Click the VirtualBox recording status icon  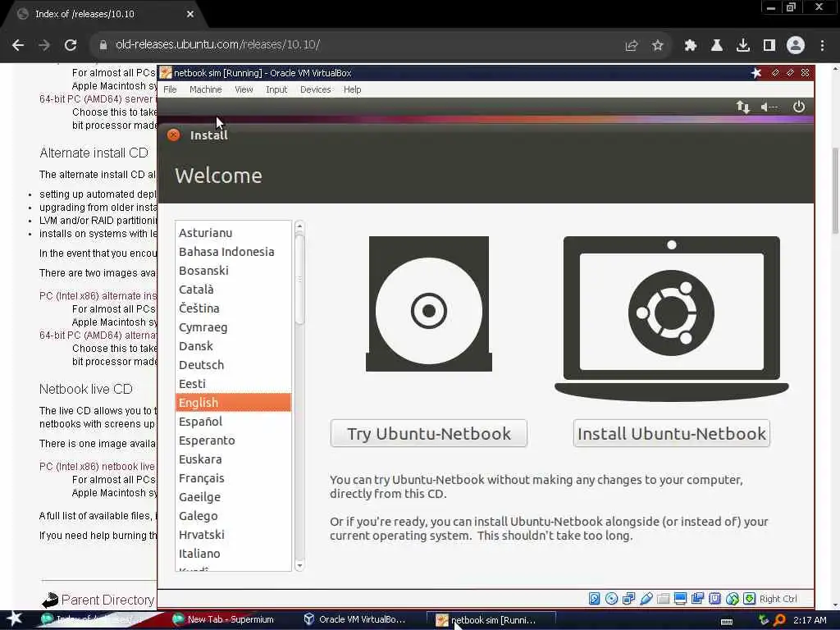pos(697,598)
